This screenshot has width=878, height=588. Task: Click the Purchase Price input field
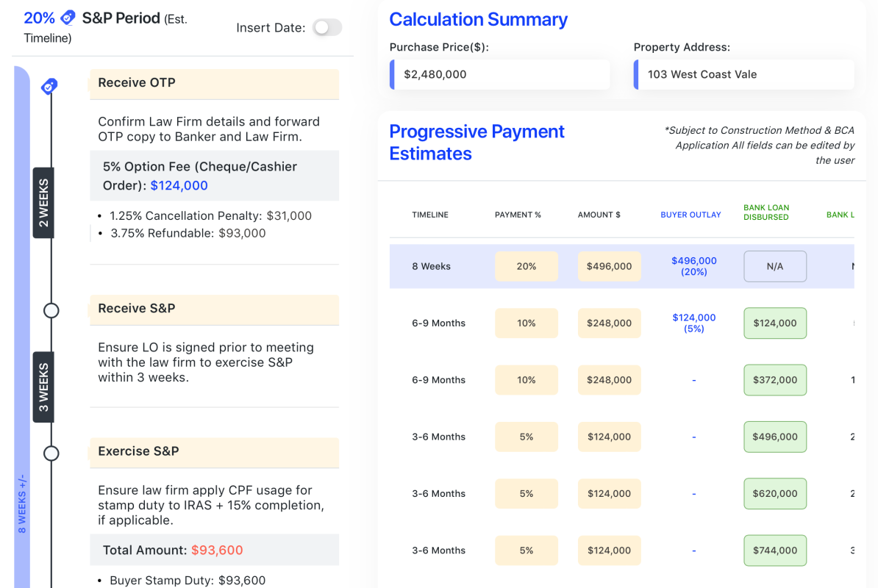pos(500,74)
